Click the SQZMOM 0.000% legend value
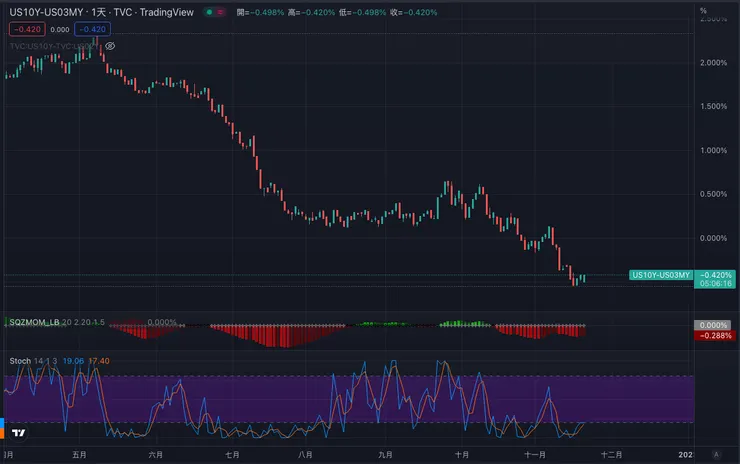Image resolution: width=740 pixels, height=464 pixels. coord(162,322)
